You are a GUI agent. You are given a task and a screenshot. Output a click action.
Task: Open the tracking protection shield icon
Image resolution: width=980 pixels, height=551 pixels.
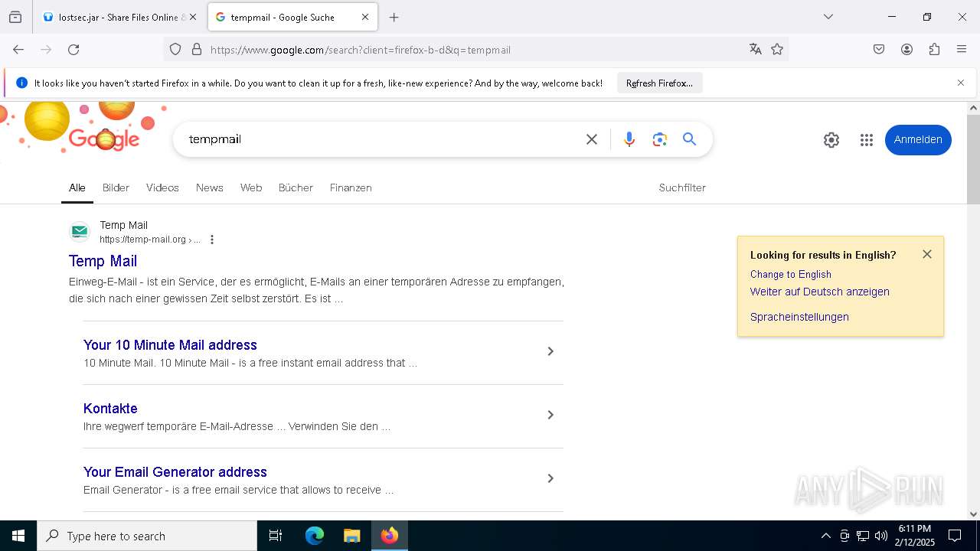click(x=175, y=50)
